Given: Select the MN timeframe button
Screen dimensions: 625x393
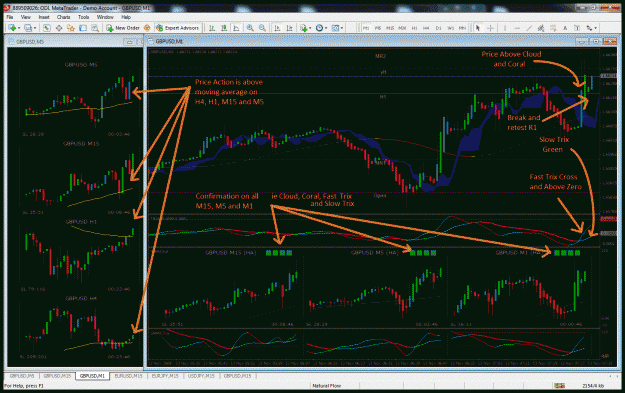Looking at the screenshot, I should click(462, 28).
